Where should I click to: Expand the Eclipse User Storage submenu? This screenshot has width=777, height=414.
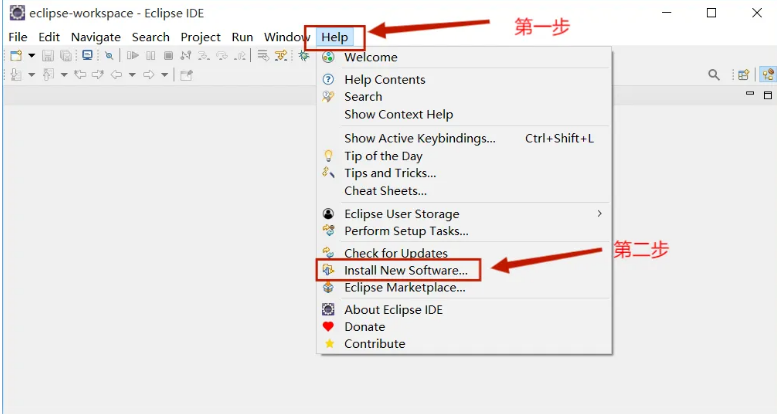point(600,214)
